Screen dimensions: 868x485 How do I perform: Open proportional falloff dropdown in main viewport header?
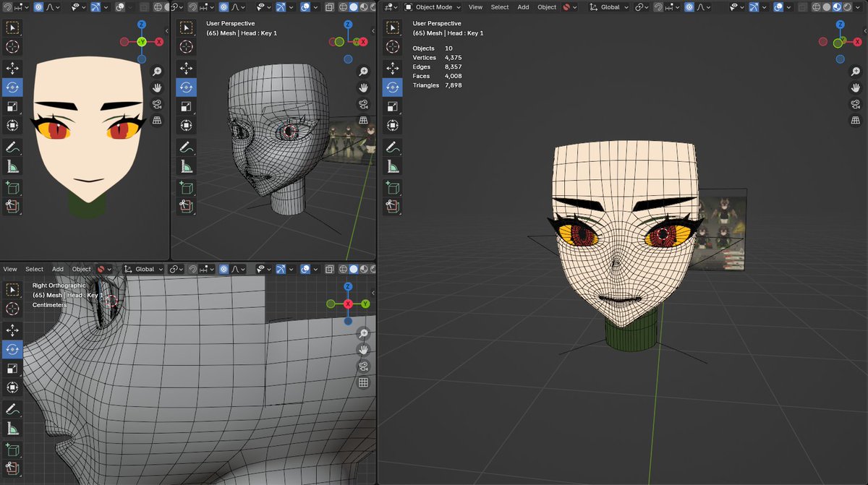[x=703, y=7]
